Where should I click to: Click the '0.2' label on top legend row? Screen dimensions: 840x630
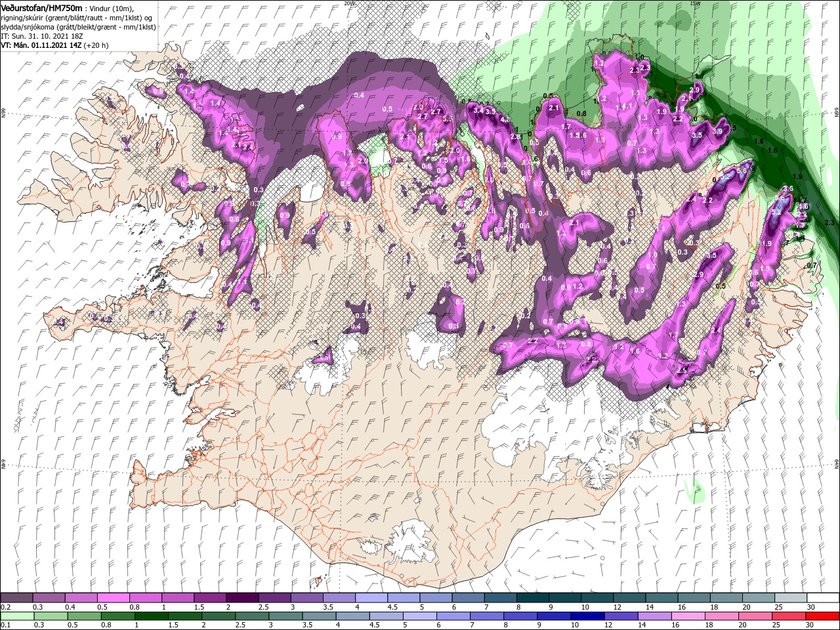point(5,607)
